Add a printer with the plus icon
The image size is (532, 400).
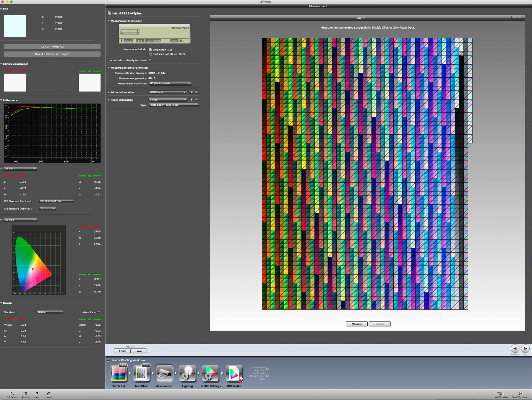click(x=192, y=92)
